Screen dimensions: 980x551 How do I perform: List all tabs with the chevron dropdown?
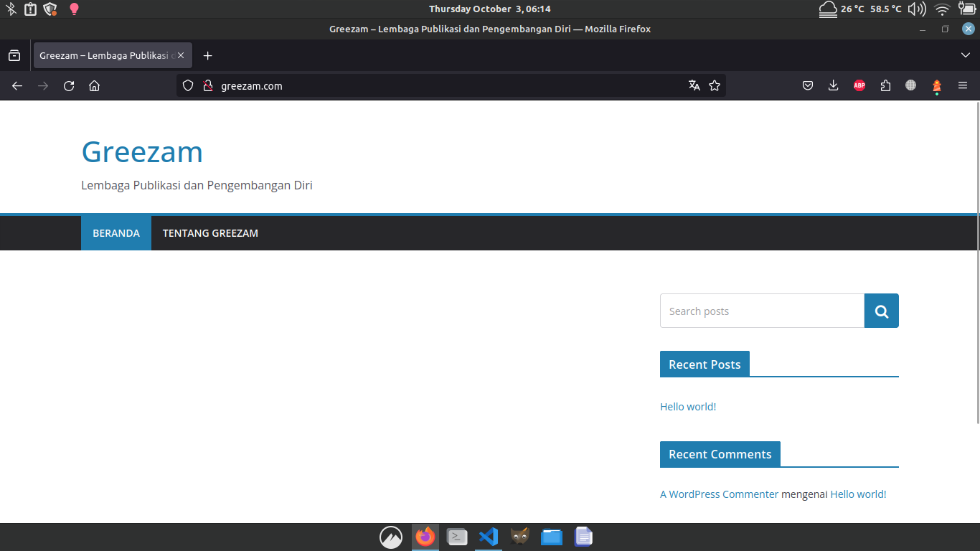coord(965,55)
